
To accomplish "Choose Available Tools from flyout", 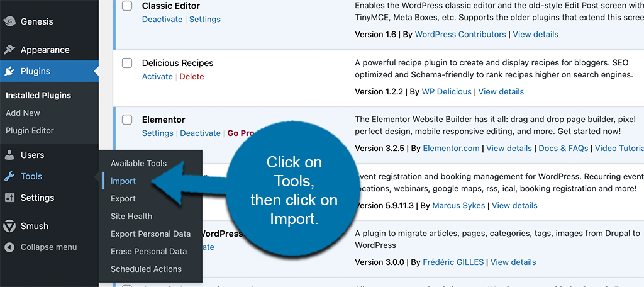I will (138, 163).
